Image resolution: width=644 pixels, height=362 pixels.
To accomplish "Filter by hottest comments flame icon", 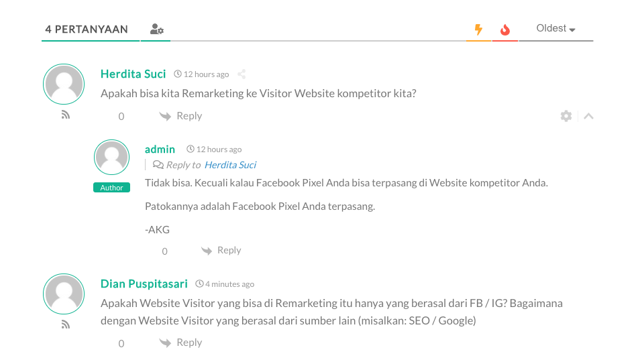I will (505, 29).
